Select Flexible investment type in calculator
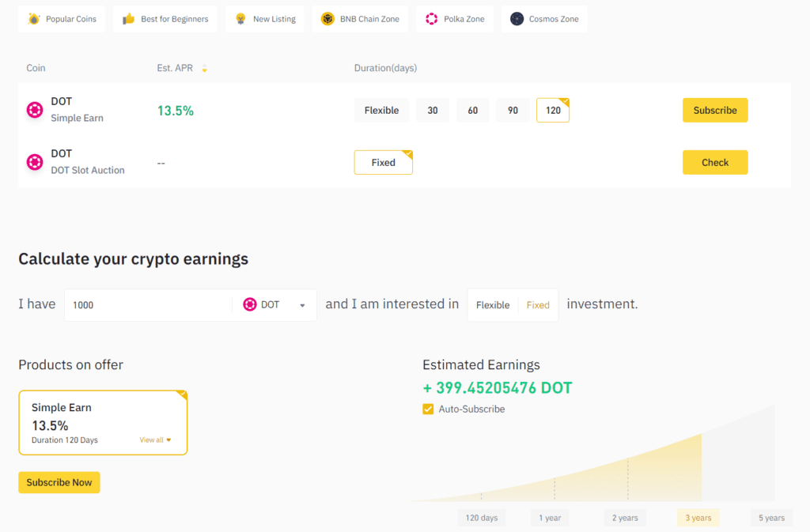 pyautogui.click(x=493, y=305)
